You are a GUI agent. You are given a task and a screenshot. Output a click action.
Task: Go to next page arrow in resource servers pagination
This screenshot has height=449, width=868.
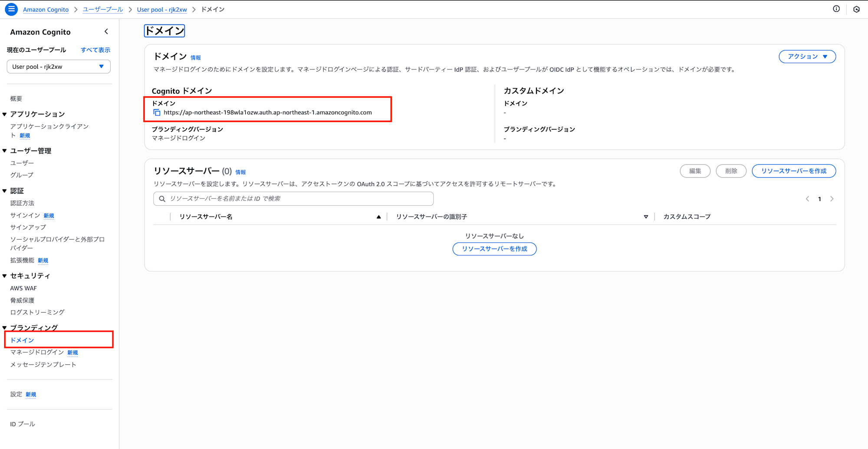point(832,199)
